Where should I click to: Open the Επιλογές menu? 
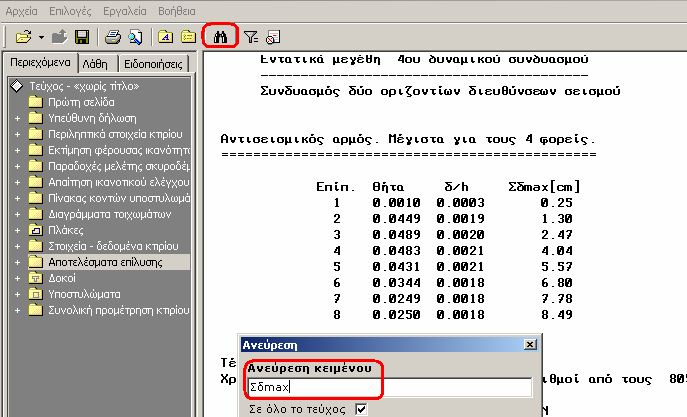tap(70, 11)
